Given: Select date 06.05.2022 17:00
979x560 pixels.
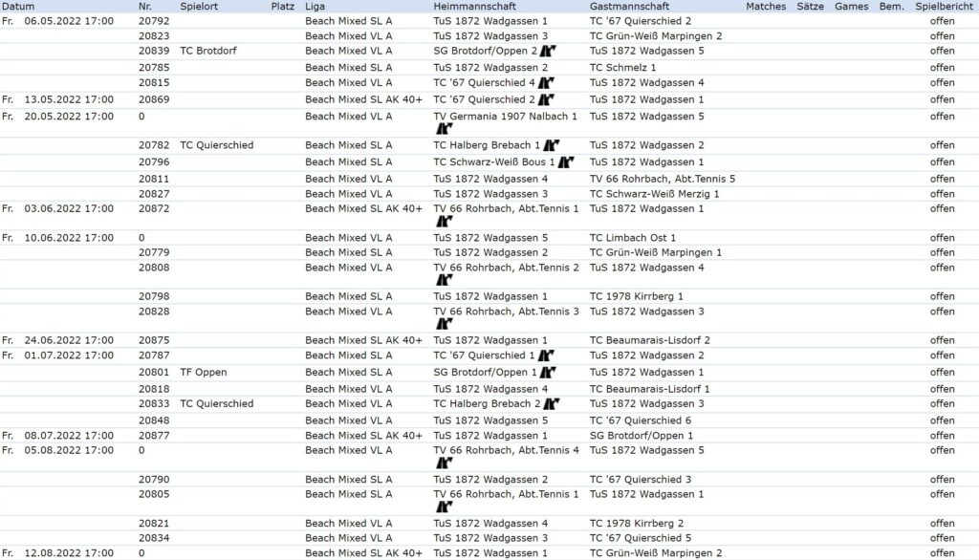Looking at the screenshot, I should (69, 21).
